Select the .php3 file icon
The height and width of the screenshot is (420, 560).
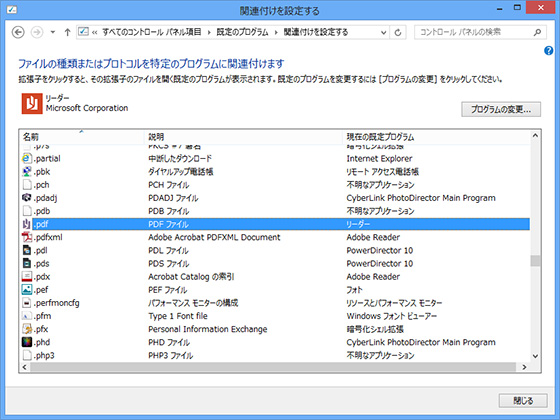pyautogui.click(x=27, y=355)
